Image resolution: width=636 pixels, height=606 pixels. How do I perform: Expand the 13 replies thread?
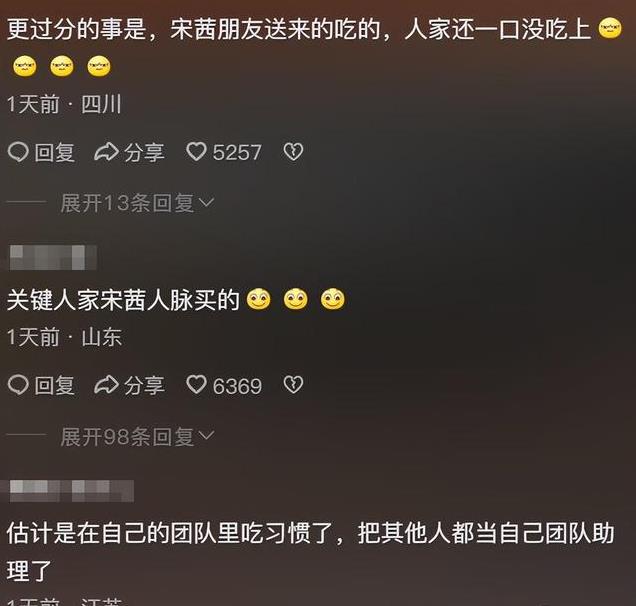point(137,202)
